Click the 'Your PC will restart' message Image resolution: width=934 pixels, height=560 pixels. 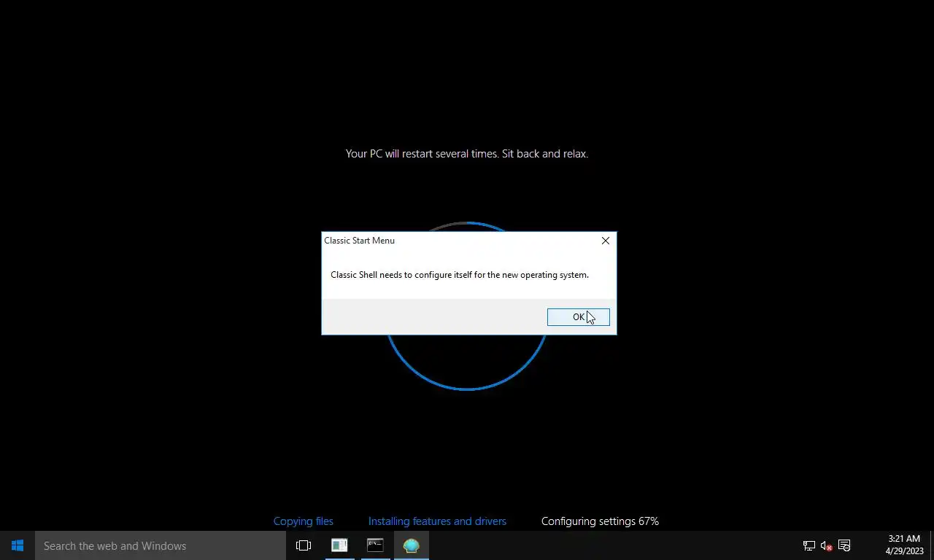click(467, 154)
